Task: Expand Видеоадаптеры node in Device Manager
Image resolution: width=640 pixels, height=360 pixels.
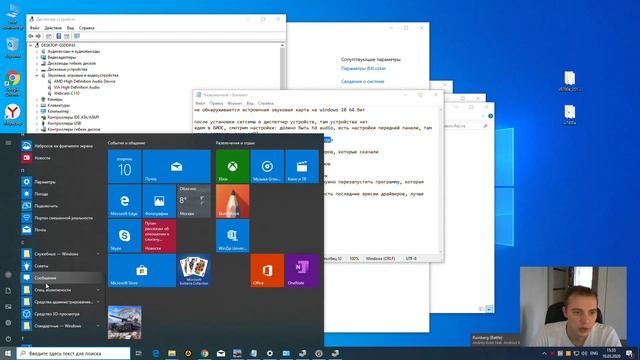Action: click(37, 58)
